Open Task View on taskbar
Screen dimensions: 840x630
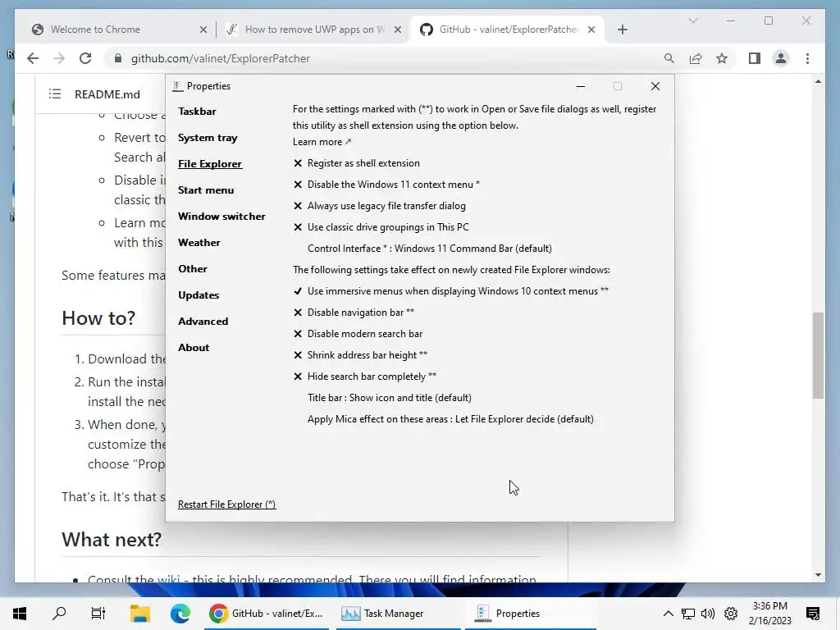[98, 614]
